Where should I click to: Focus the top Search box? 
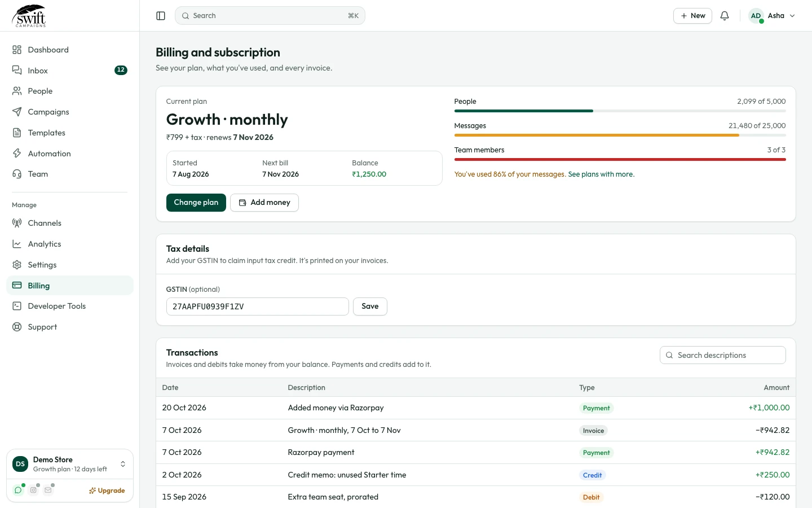[x=270, y=16]
